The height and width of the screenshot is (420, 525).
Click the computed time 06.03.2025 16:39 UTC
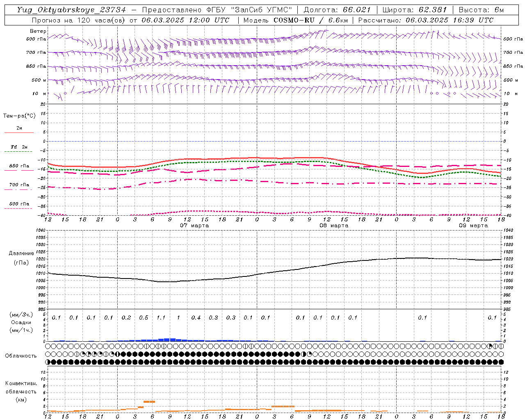click(450, 20)
